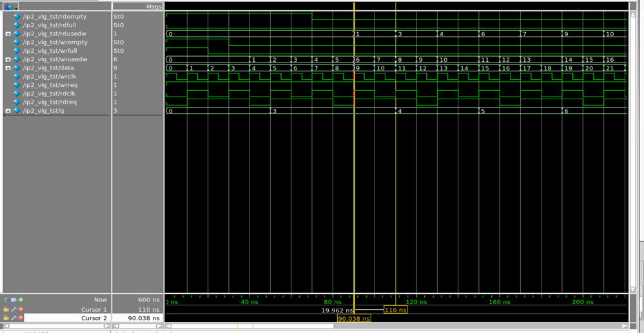Click the left arrow of waveform horizontal scrollbar
Screen dimensions: 644x333
point(168,326)
